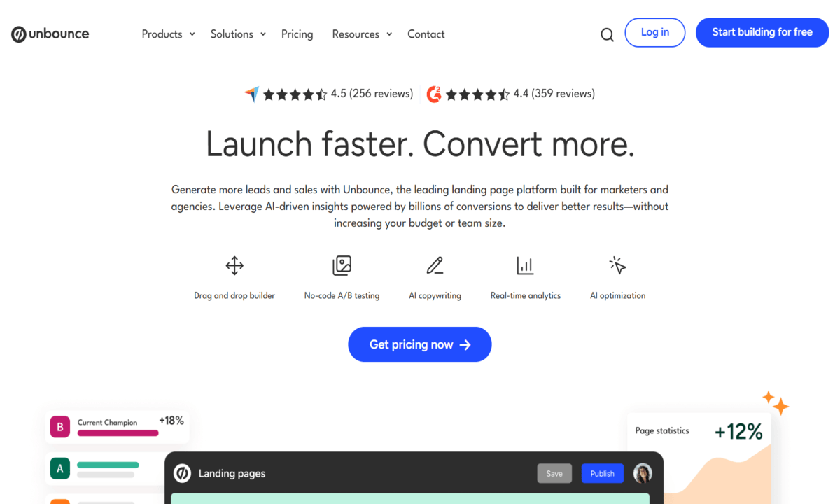Expand the Resources dropdown menu
840x504 pixels.
pos(363,34)
